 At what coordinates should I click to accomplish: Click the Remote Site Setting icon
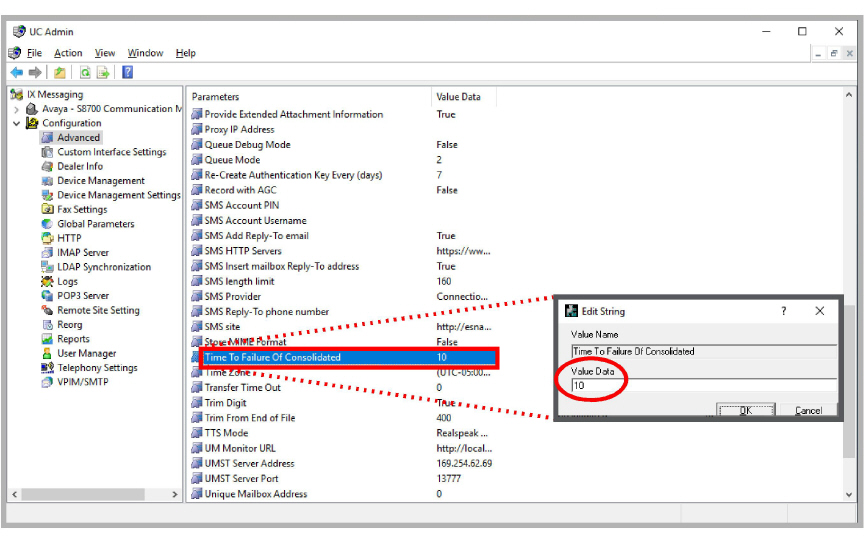click(x=47, y=310)
